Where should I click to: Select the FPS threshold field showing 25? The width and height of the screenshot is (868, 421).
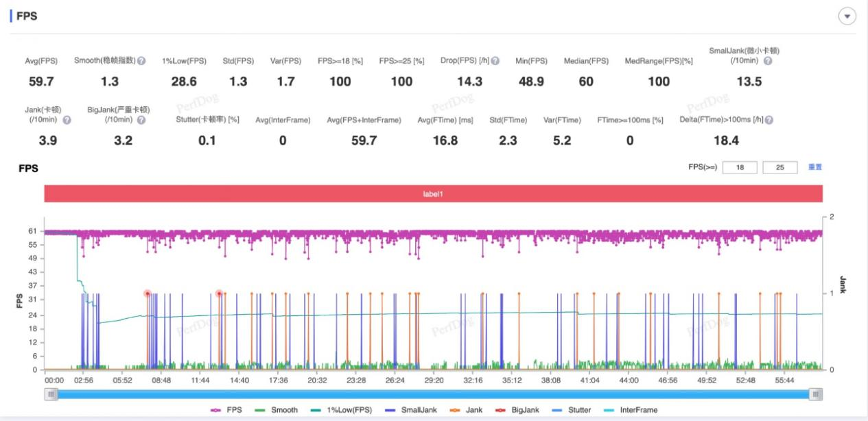click(779, 167)
